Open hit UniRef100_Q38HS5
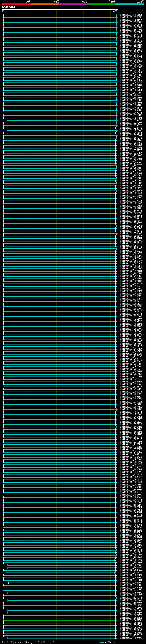The height and width of the screenshot is (644, 146). [131, 17]
